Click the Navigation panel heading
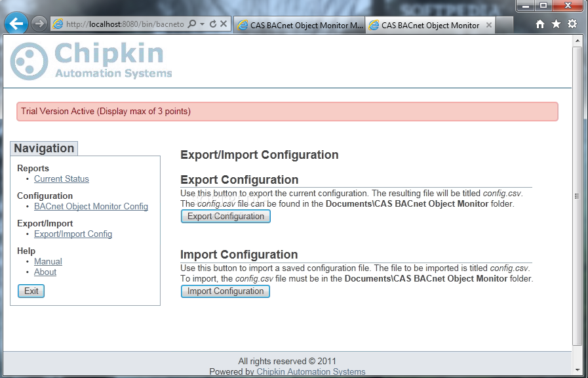 pyautogui.click(x=44, y=148)
